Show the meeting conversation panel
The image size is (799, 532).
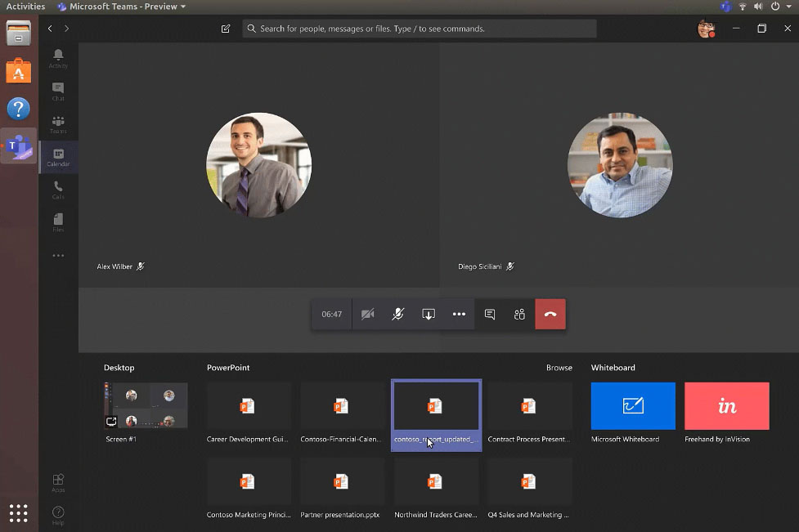(490, 314)
